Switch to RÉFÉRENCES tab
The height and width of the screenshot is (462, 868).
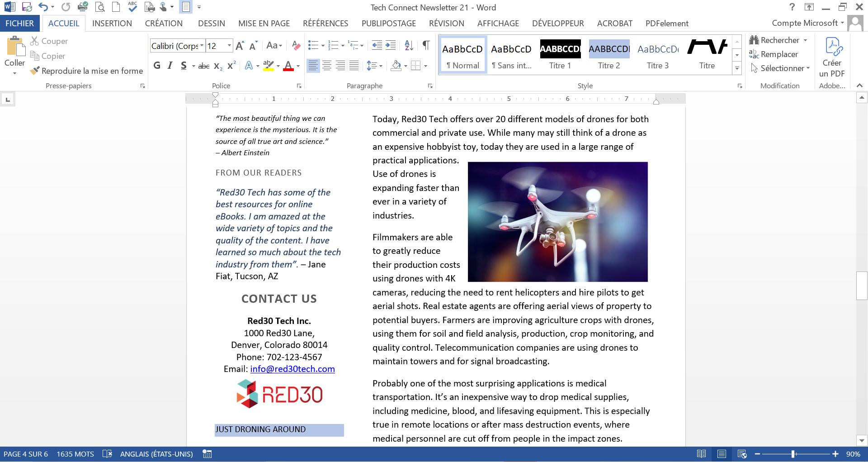[x=325, y=24]
